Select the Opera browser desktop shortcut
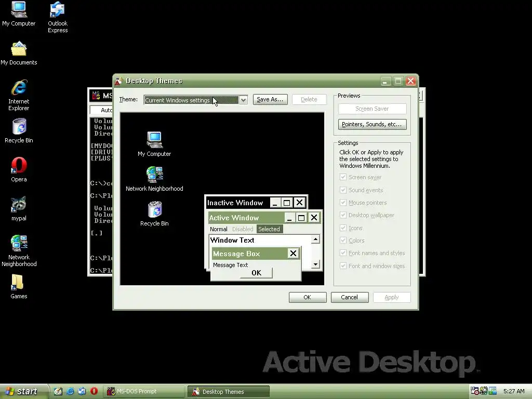Image resolution: width=532 pixels, height=399 pixels. [x=19, y=166]
